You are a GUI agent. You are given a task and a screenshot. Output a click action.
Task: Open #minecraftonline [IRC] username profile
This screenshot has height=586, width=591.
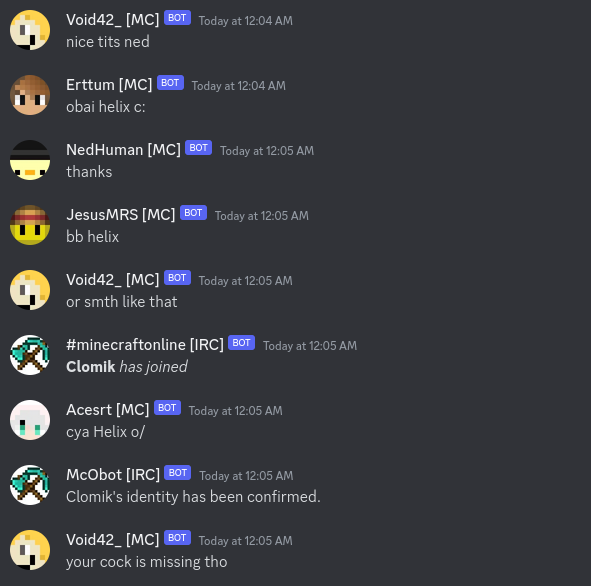coord(145,345)
